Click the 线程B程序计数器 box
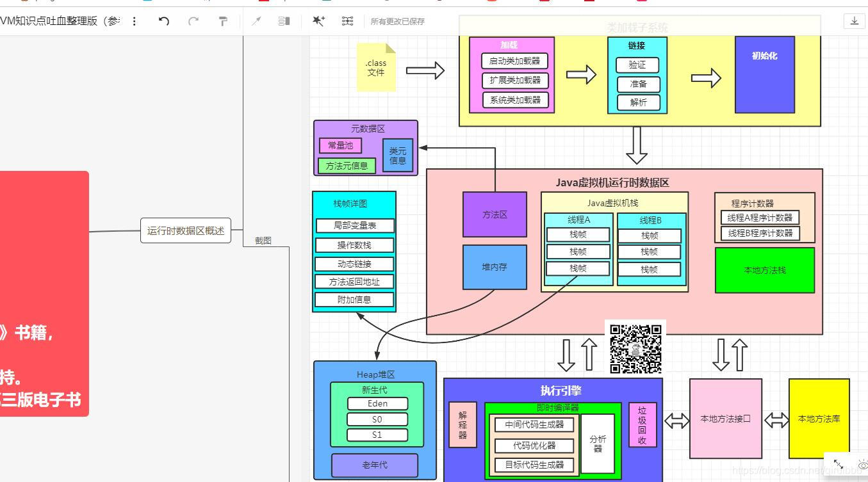868x482 pixels. (760, 233)
